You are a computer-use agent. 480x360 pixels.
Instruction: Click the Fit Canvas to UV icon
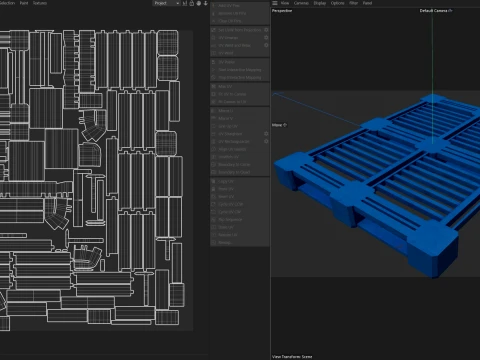coord(214,102)
